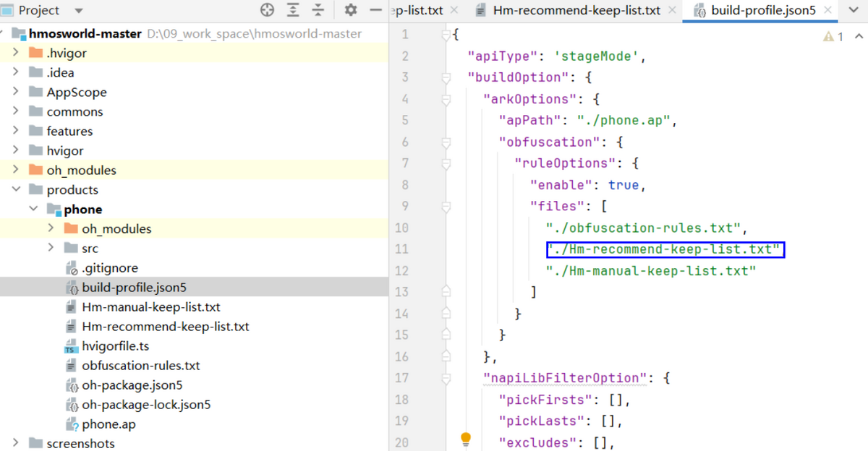Click the yellow lightbulb intention icon
Screen dimensions: 868x451
(466, 439)
